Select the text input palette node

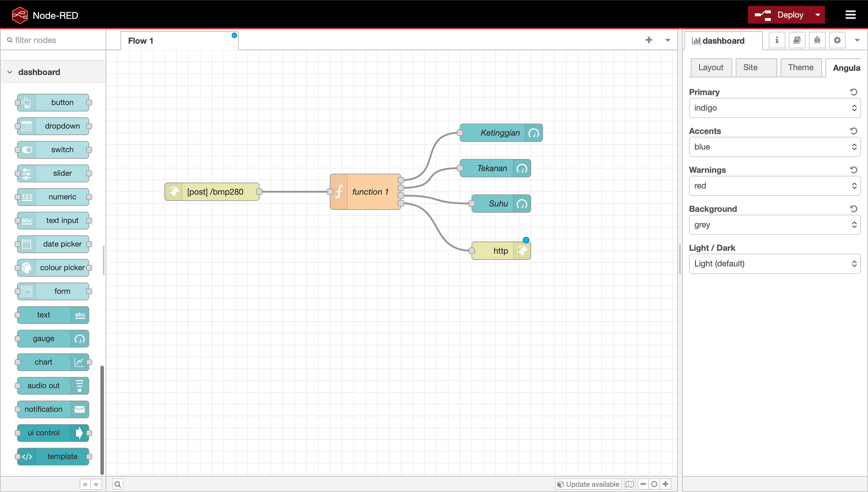click(53, 221)
